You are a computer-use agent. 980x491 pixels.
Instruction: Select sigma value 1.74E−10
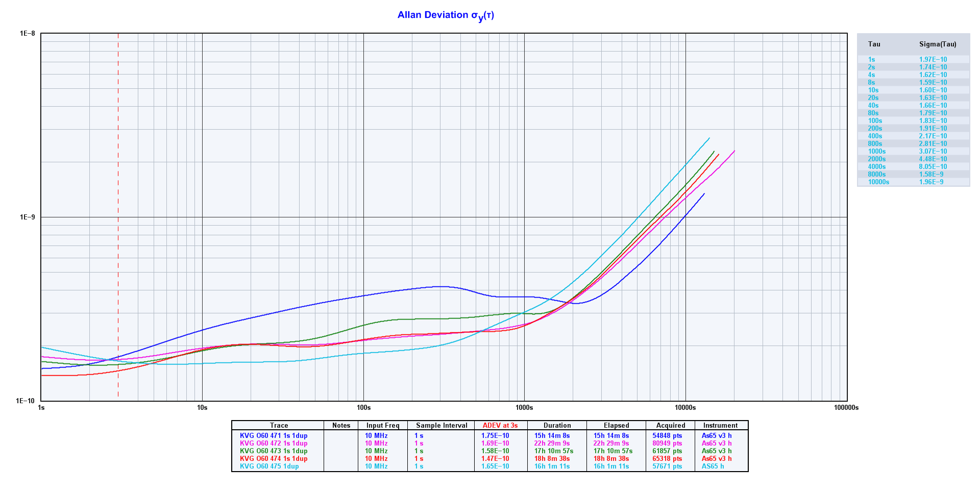933,67
